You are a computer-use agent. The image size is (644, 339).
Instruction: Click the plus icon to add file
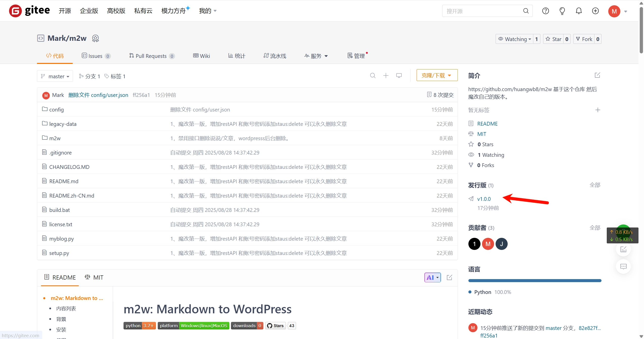[x=386, y=76]
